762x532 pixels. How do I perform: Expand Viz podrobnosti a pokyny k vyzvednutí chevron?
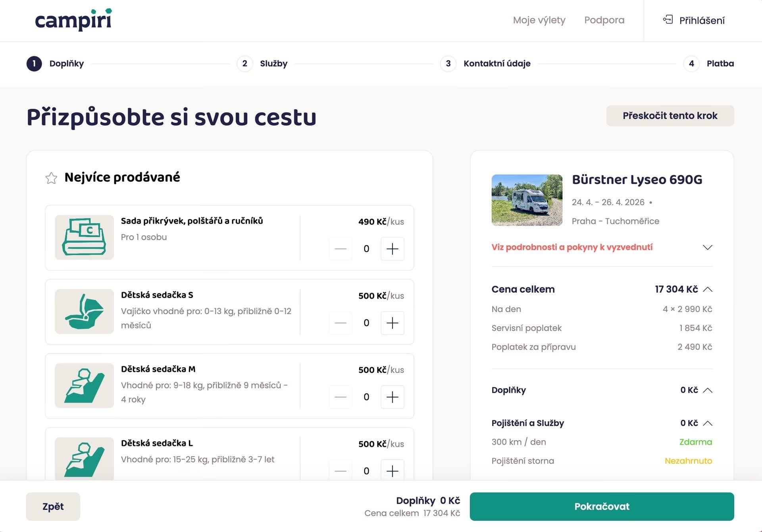(708, 247)
